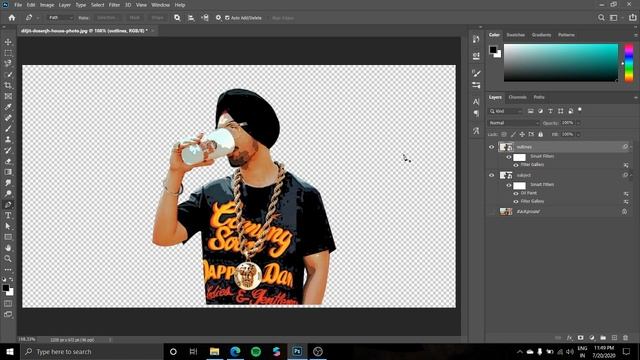Viewport: 640px width, 360px height.
Task: Select the Eraser tool
Action: click(x=8, y=161)
